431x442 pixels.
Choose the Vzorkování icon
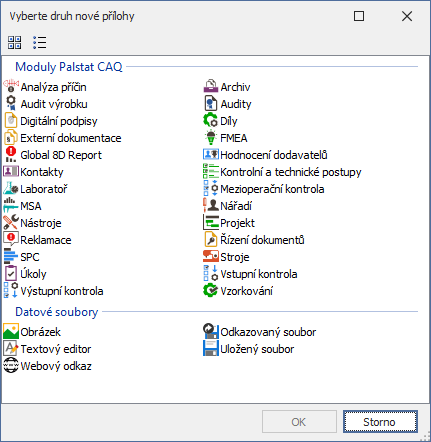(211, 291)
